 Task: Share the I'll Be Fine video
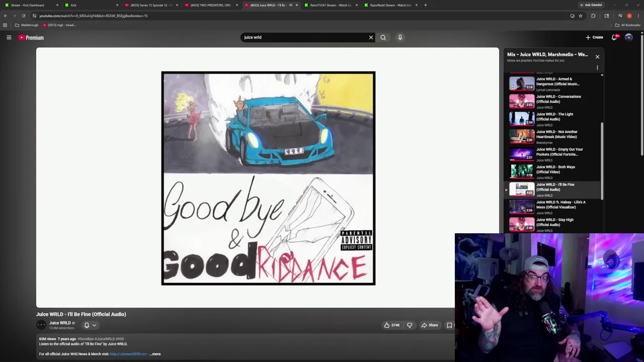coord(430,325)
